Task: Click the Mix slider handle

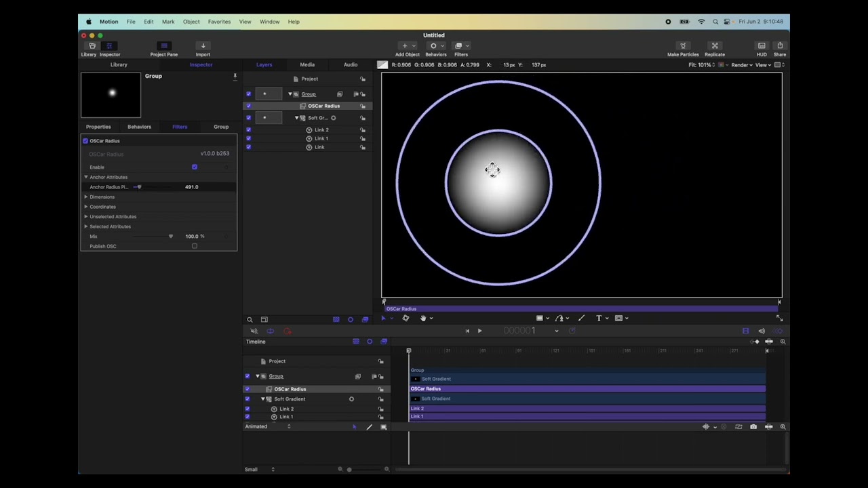Action: (x=171, y=237)
